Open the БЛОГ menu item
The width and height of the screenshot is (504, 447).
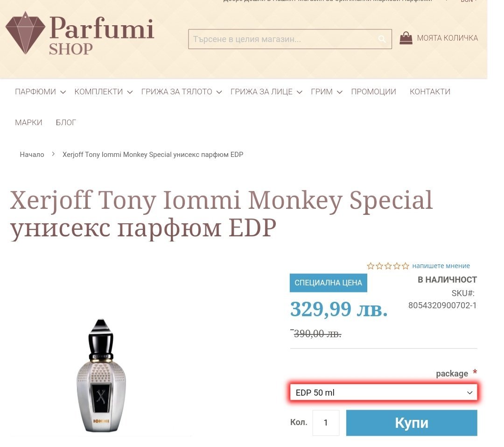click(x=66, y=122)
